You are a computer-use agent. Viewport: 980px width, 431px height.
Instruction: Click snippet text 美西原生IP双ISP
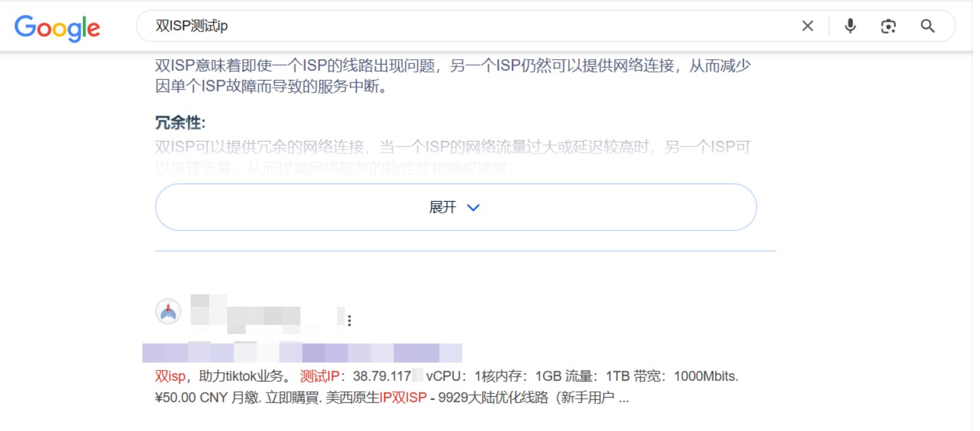(376, 397)
